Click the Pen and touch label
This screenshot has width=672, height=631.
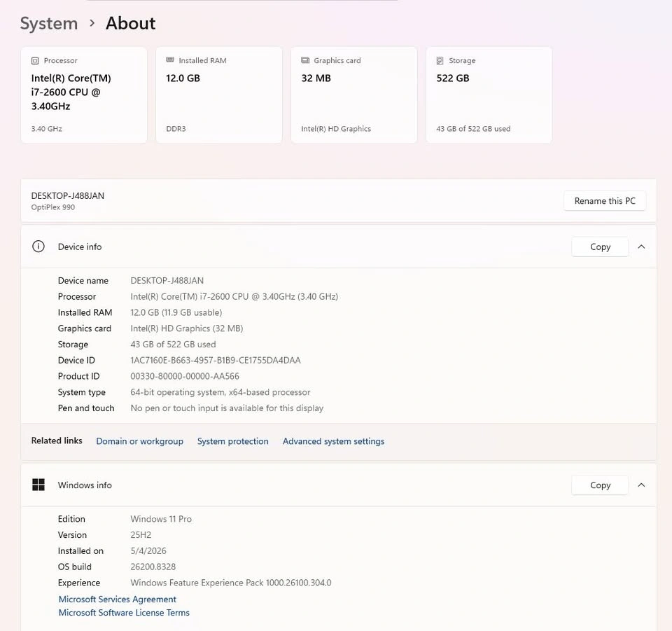86,408
